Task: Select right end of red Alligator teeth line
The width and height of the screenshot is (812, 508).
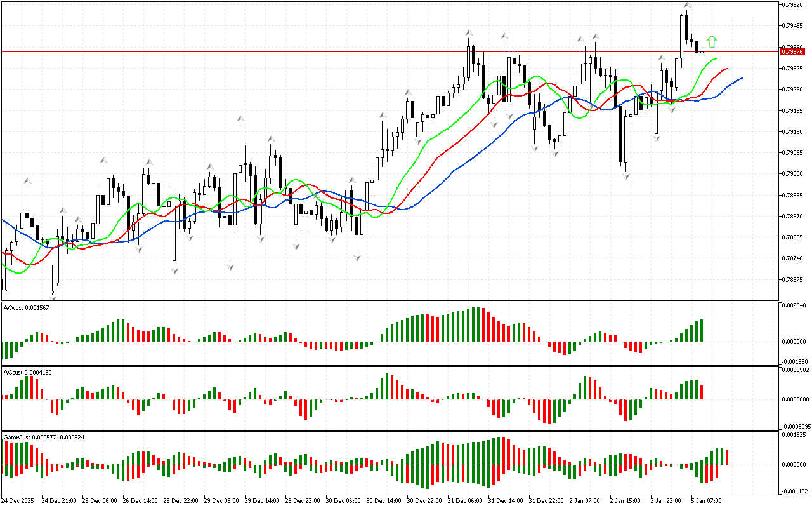Action: 726,69
